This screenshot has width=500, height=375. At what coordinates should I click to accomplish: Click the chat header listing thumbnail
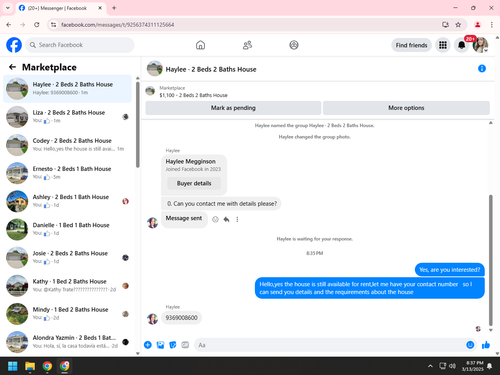pos(154,69)
